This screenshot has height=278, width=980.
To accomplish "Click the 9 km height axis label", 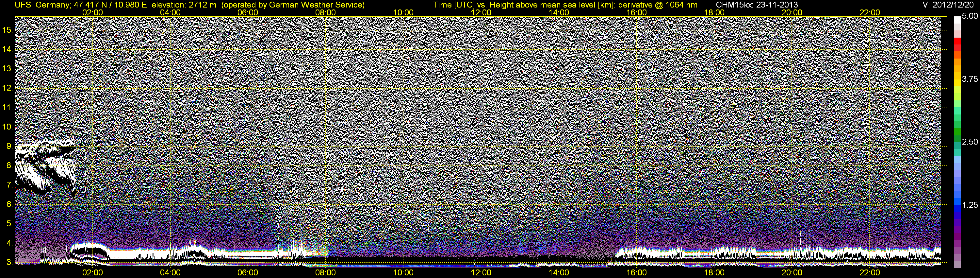I will [x=9, y=146].
